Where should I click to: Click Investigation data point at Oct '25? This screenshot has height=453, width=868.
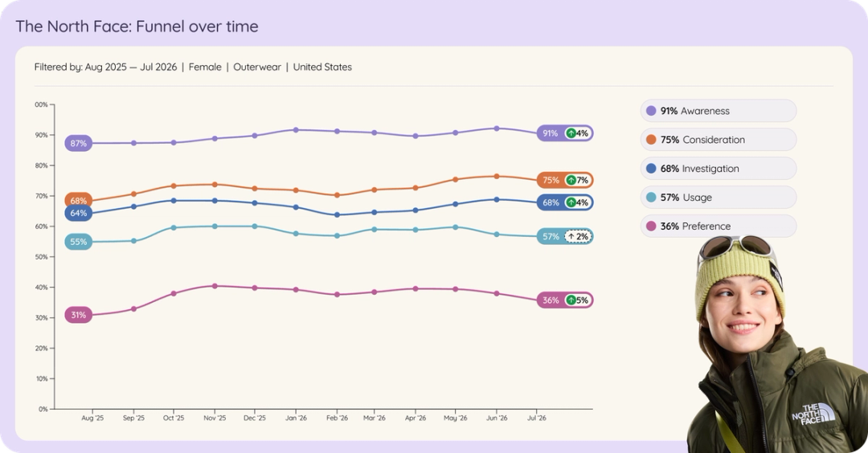click(174, 201)
